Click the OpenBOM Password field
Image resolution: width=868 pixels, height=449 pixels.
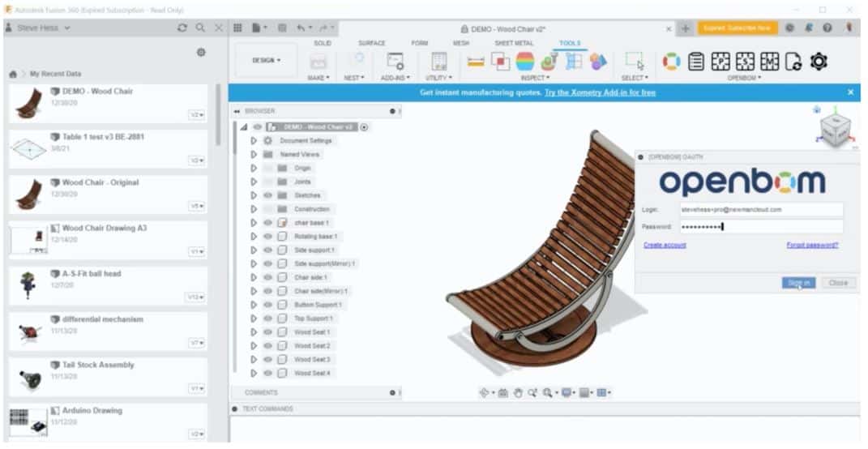[x=761, y=226]
